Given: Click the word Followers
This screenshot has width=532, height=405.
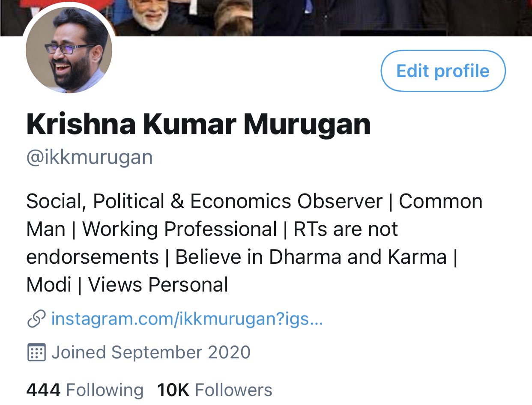Looking at the screenshot, I should click(233, 390).
